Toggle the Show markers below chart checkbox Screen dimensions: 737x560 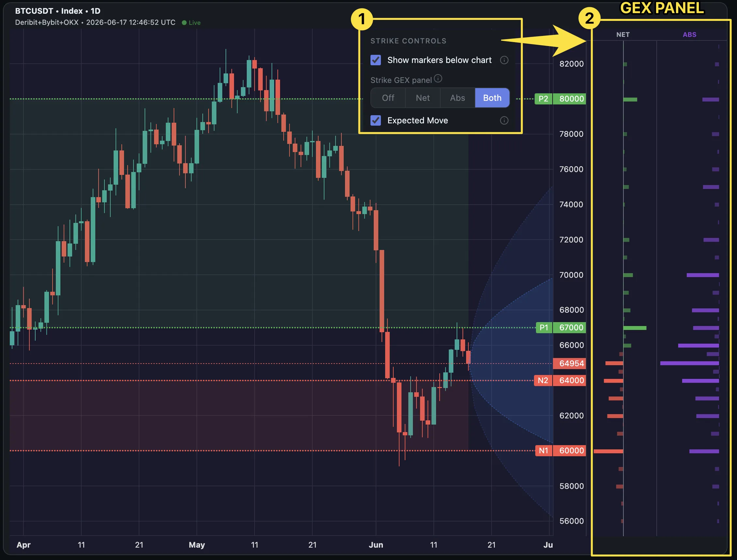coord(376,60)
